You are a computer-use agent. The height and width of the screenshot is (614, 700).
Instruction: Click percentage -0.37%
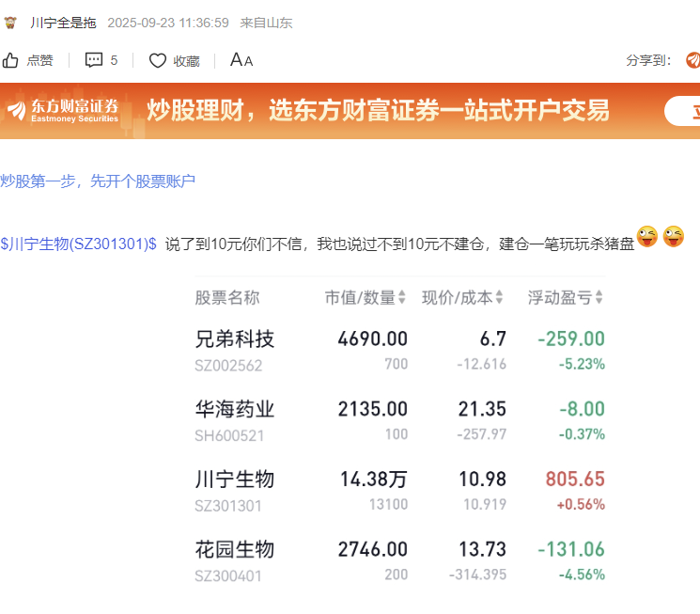[x=582, y=434]
